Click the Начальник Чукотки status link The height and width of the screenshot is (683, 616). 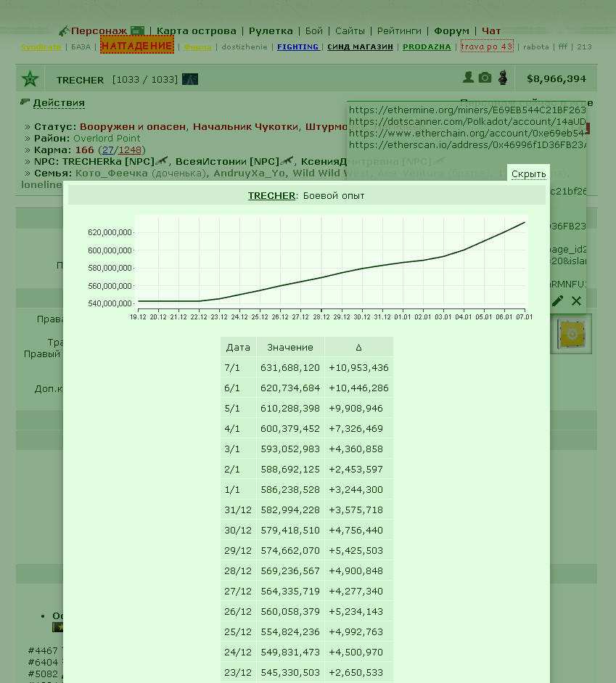[245, 127]
